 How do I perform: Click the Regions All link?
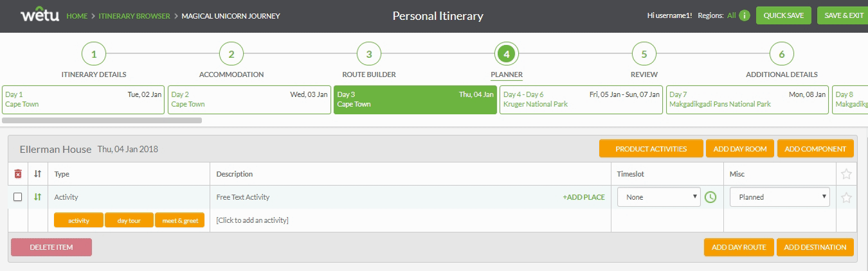[732, 15]
